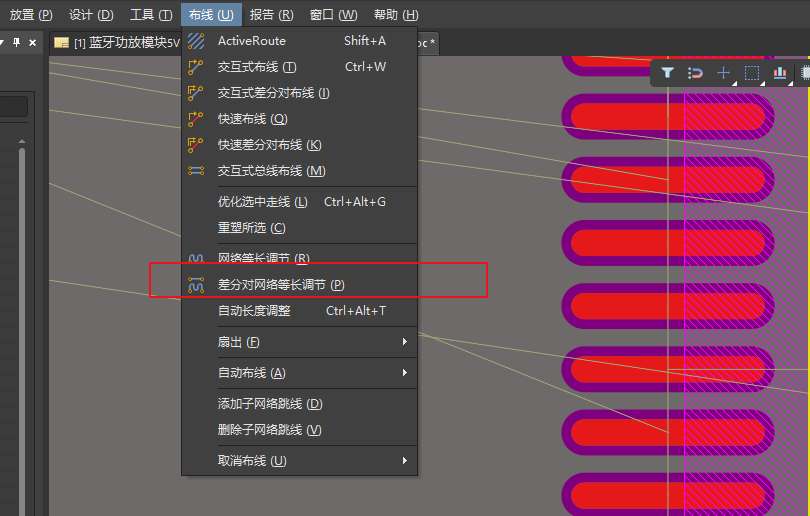Click the differential pair length tuning icon
This screenshot has height=516, width=810.
point(196,285)
